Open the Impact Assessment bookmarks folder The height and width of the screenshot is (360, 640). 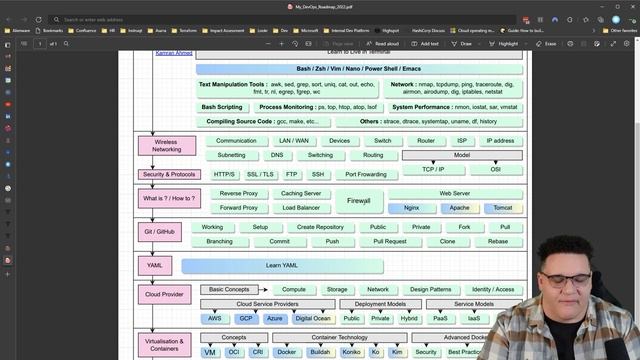click(223, 31)
